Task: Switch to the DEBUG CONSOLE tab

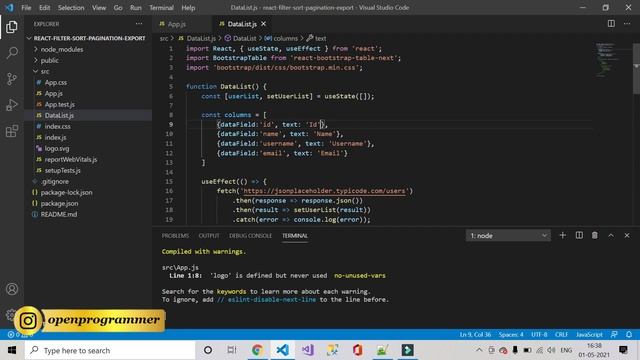Action: [250, 236]
